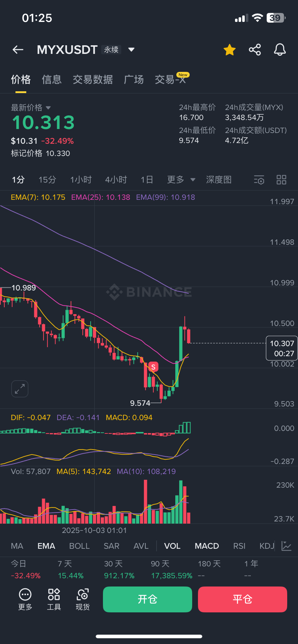Select the 1日 timeframe
This screenshot has height=644, width=298.
click(x=147, y=179)
